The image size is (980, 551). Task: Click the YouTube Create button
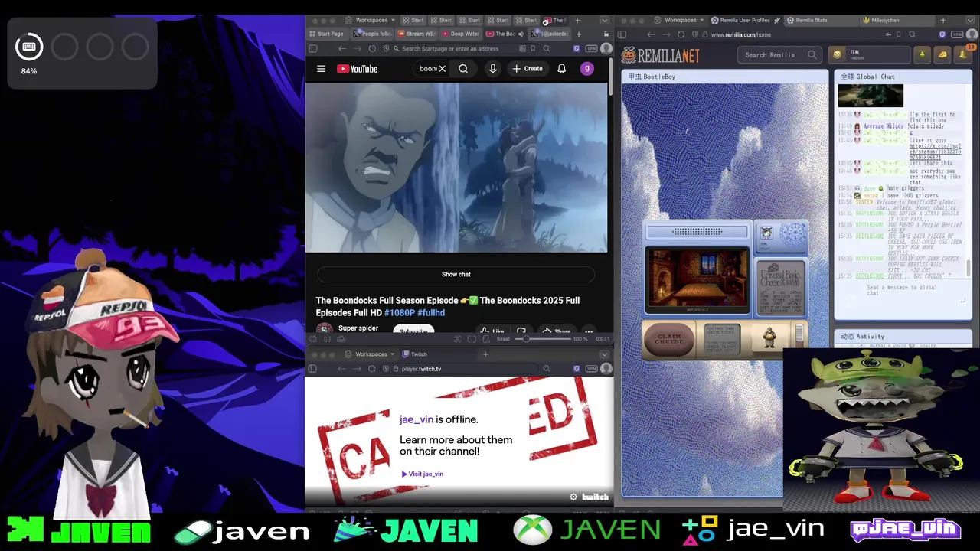[528, 69]
